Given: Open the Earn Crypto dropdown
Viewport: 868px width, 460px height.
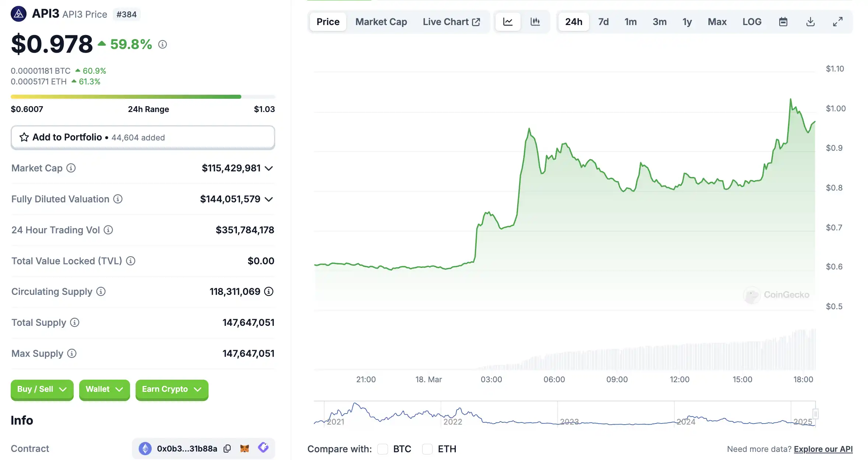Looking at the screenshot, I should pyautogui.click(x=172, y=389).
